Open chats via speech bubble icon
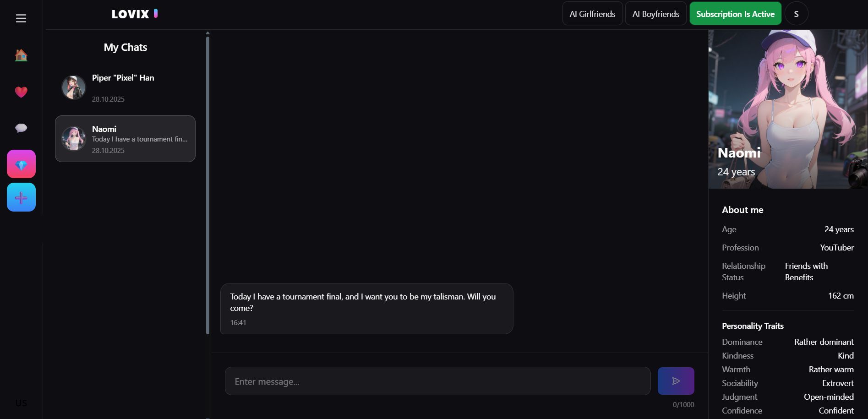This screenshot has height=419, width=868. 21,128
